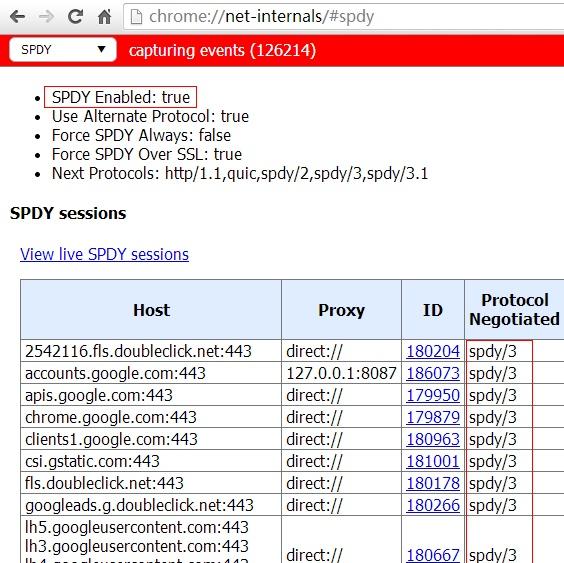The width and height of the screenshot is (564, 563).
Task: Select host 2542116.fls.doubleclick.net:443
Action: 138,351
